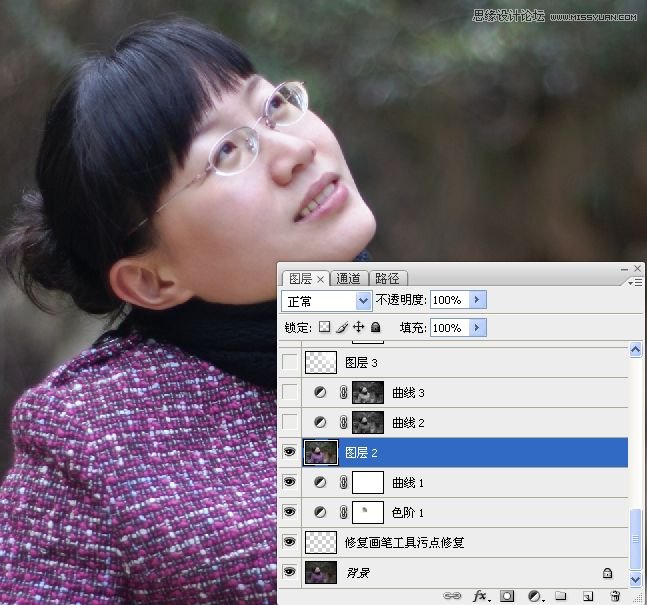
Task: Click lock icon on 背景 layer
Action: point(607,572)
